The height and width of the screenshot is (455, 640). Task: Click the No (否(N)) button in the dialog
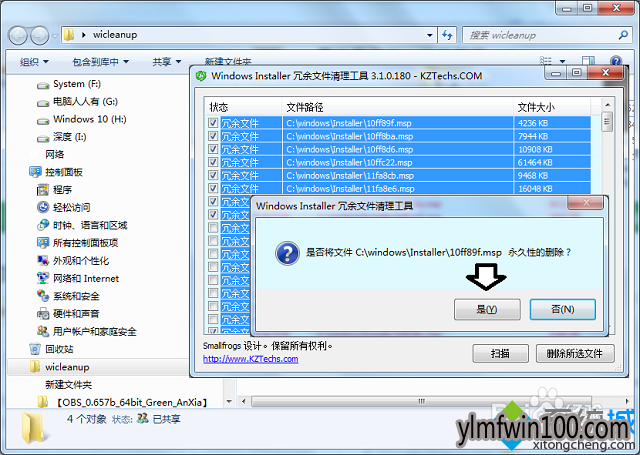562,309
